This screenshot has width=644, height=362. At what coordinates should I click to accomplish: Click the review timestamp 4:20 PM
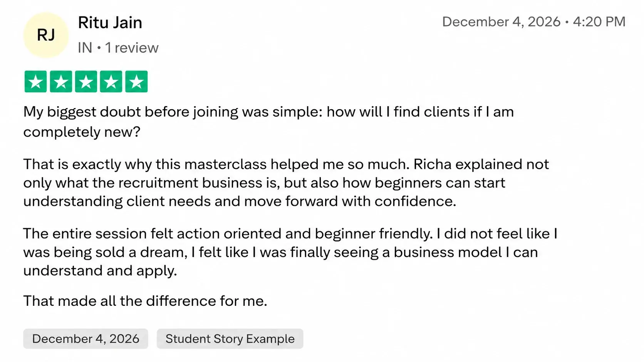[599, 22]
